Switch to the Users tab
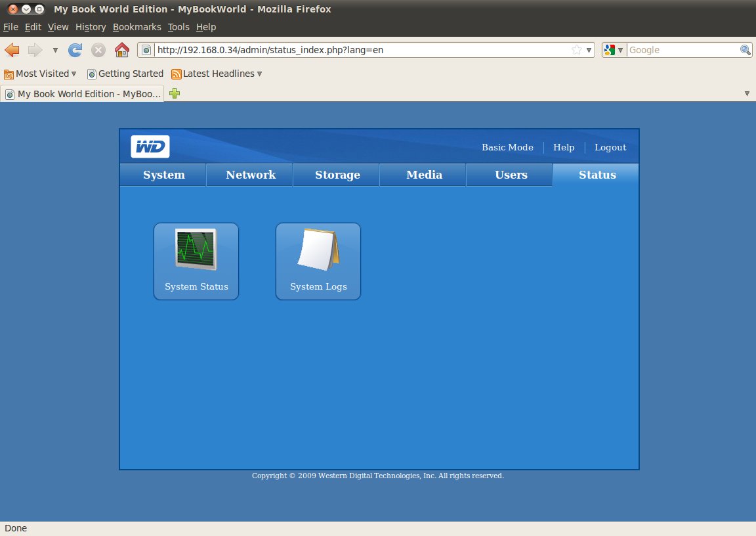Image resolution: width=756 pixels, height=536 pixels. coord(511,175)
